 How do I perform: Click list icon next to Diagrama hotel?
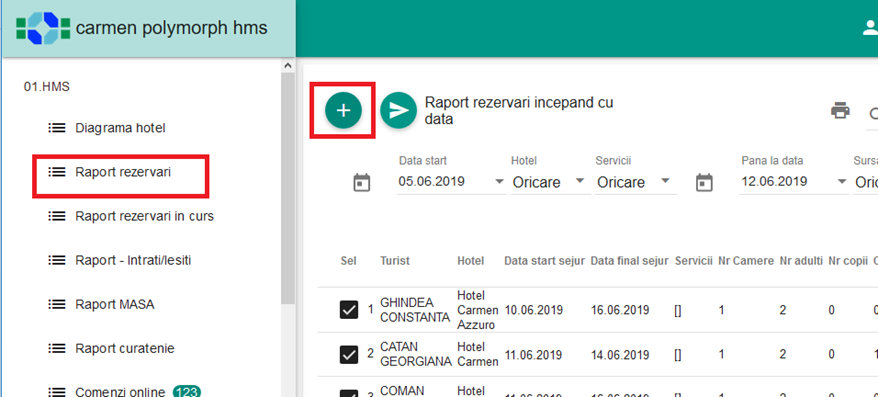click(56, 128)
